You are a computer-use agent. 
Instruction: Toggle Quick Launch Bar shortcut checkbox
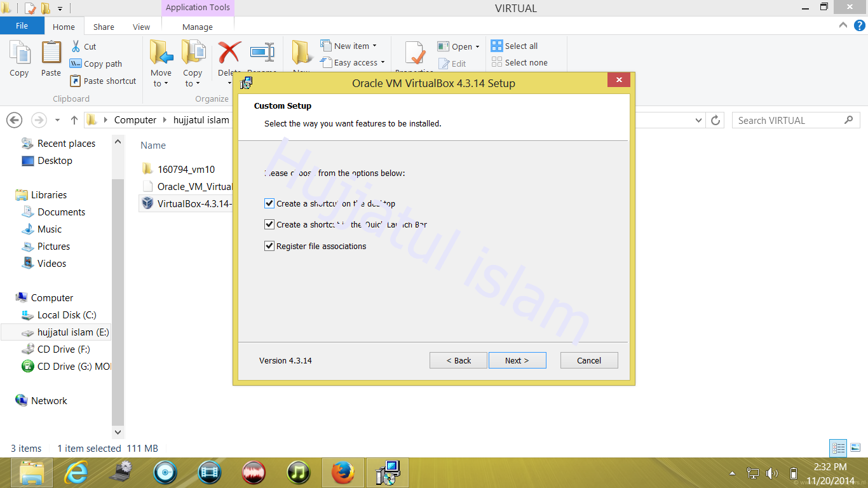coord(269,224)
